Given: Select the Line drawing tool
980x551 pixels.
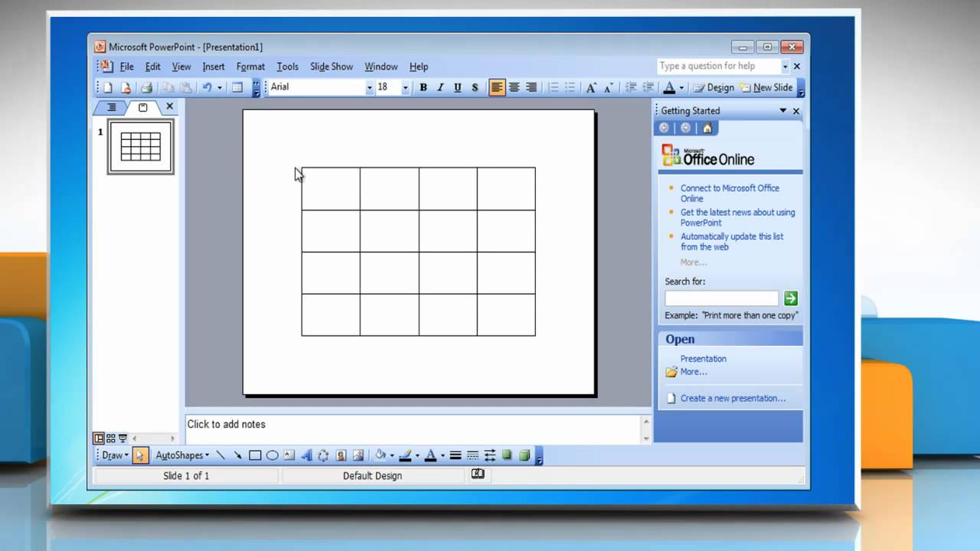Looking at the screenshot, I should tap(220, 455).
